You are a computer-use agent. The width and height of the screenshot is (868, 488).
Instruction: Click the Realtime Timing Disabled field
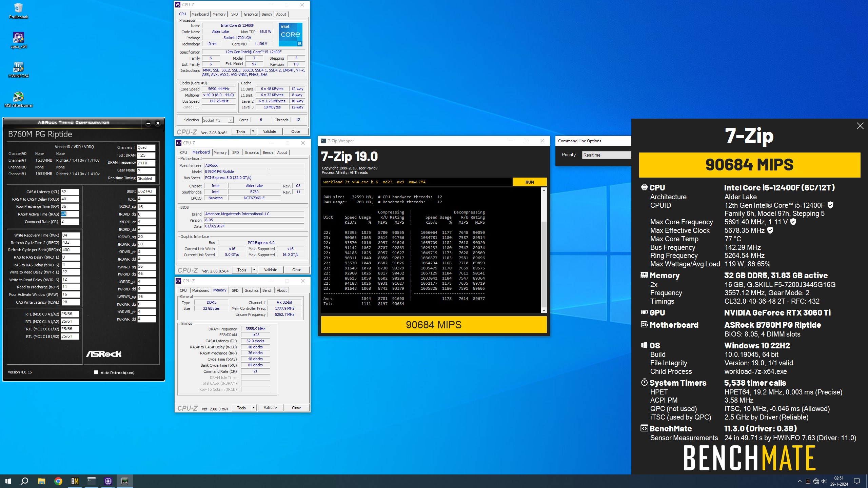pos(146,179)
